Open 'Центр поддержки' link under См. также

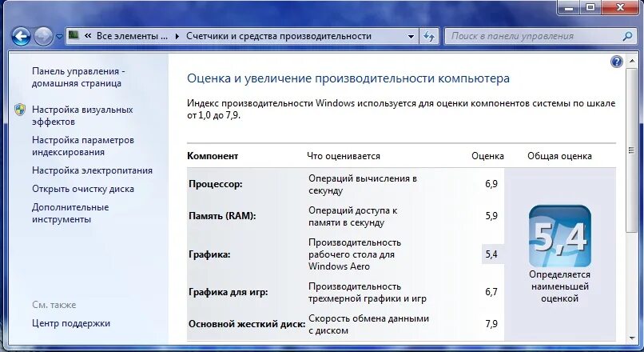[71, 323]
